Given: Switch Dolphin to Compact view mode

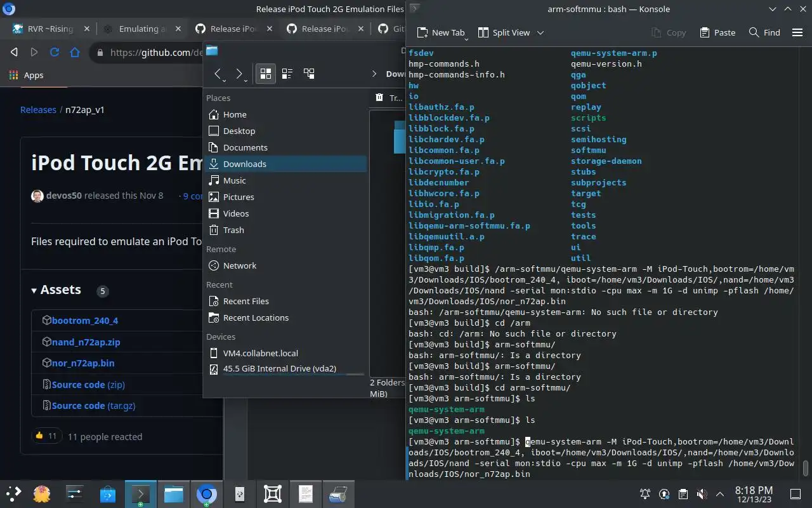Looking at the screenshot, I should pos(287,74).
